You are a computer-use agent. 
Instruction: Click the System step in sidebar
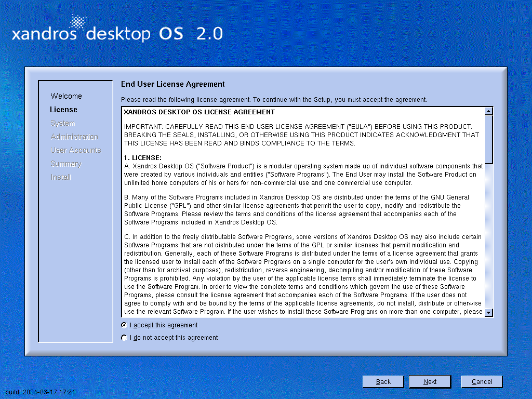[x=62, y=123]
